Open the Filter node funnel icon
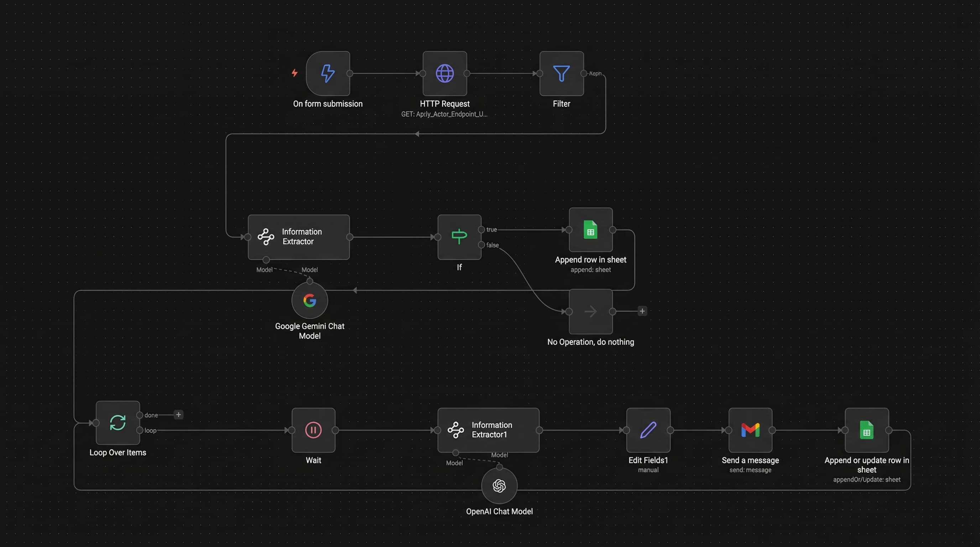Screen dimensions: 980x547 pos(561,73)
